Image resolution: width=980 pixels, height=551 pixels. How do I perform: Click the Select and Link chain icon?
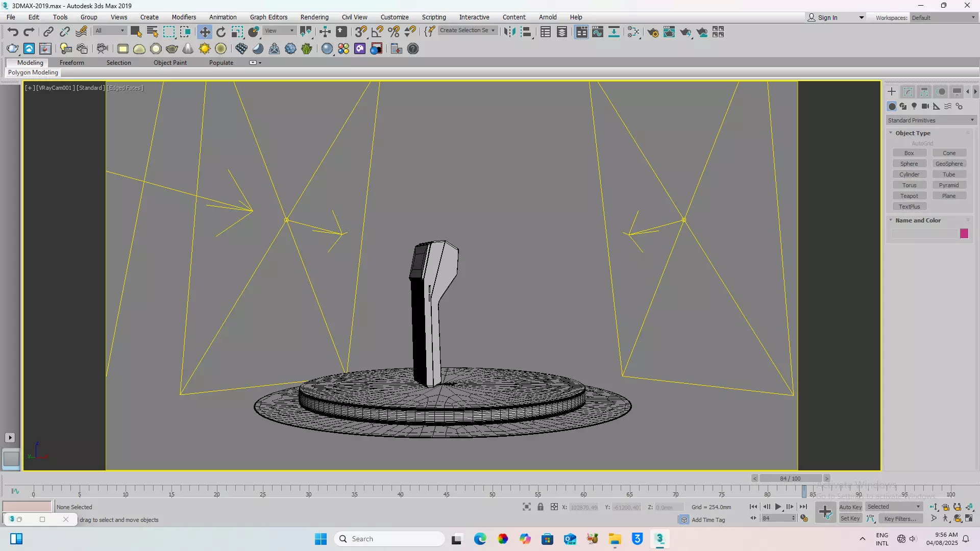(x=48, y=32)
